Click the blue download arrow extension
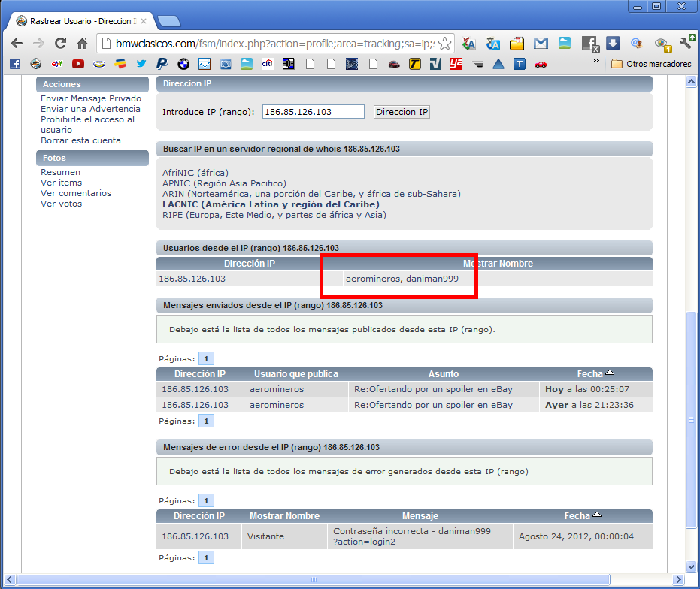 pos(613,44)
